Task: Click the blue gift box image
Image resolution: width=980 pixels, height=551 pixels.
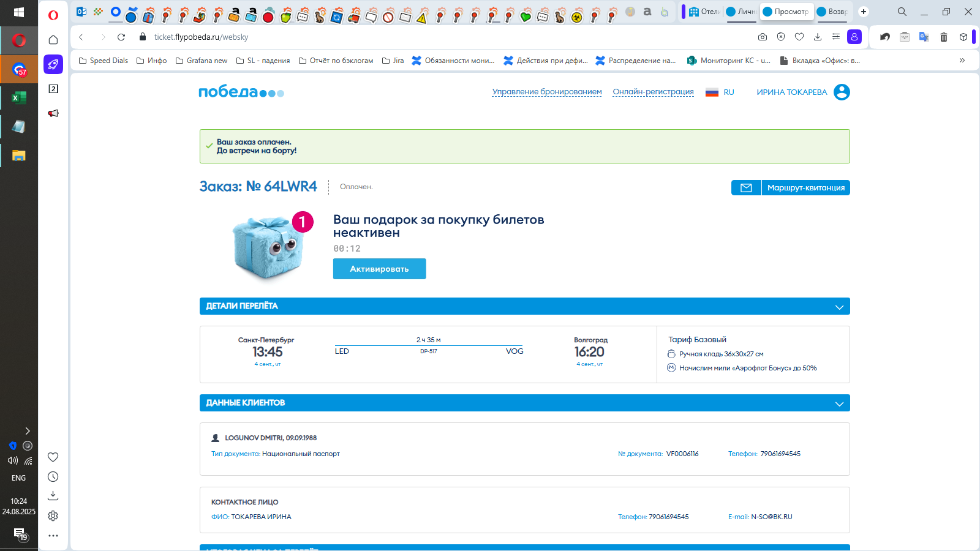Action: pyautogui.click(x=268, y=247)
